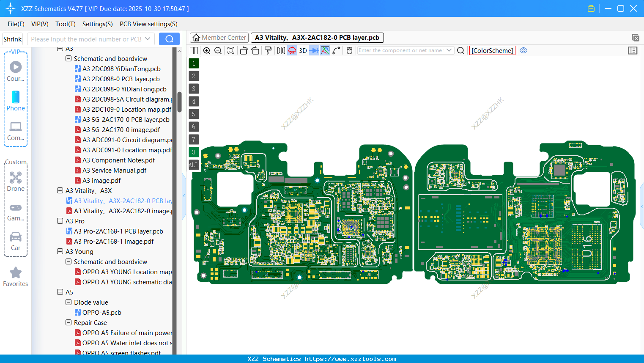Screen dimensions: 644x363
Task: Click the fit-to-screen icon
Action: click(231, 51)
